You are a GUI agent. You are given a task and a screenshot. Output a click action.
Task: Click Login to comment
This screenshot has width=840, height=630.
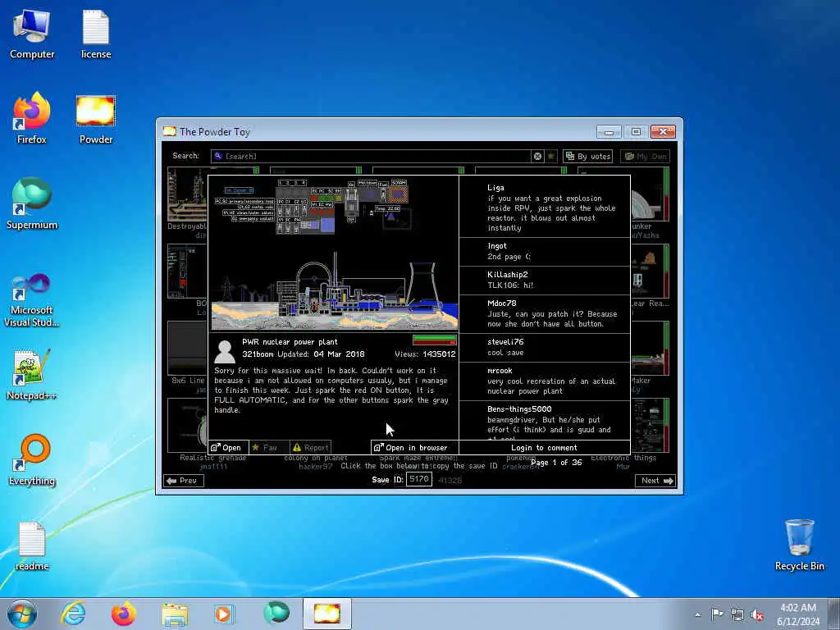click(x=544, y=447)
